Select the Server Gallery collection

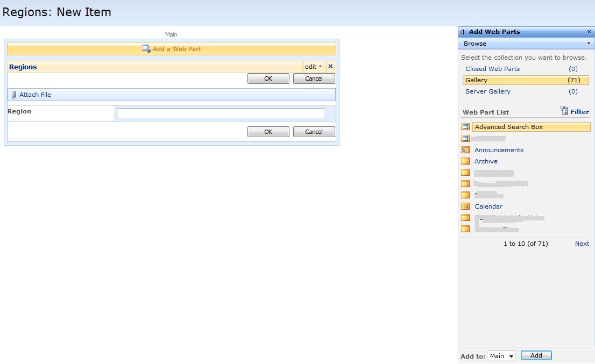point(487,91)
